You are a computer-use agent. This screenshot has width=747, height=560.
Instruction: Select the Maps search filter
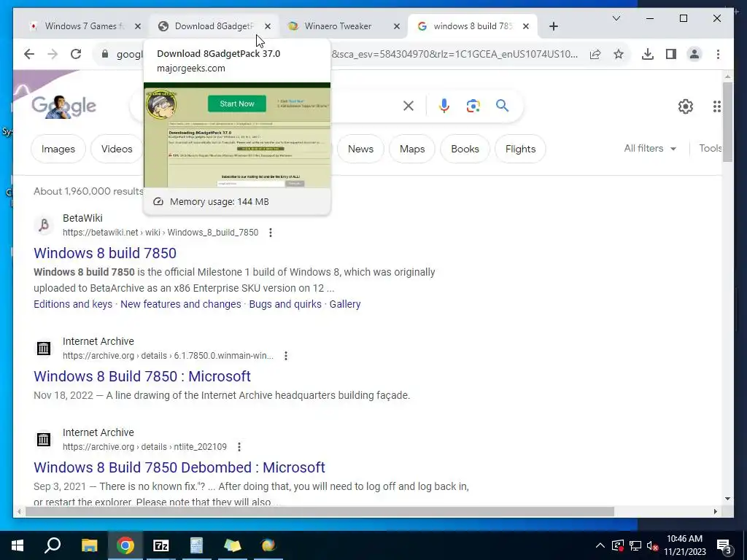(x=412, y=149)
